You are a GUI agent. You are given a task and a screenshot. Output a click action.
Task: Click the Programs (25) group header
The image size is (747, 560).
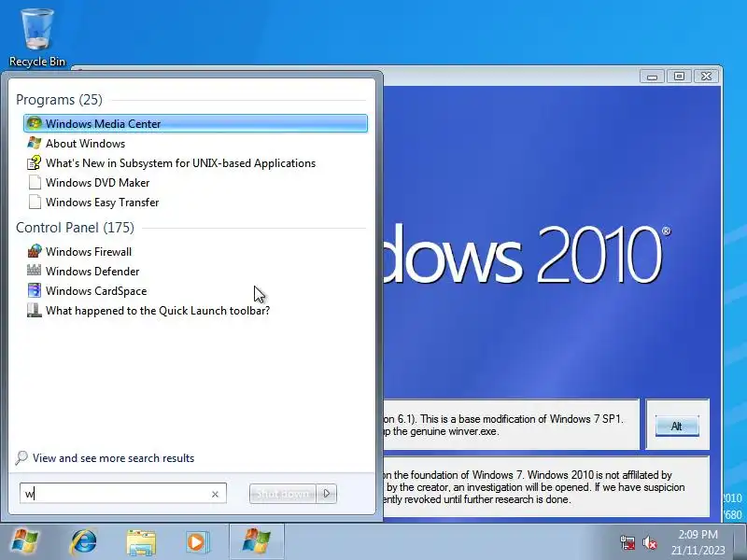pos(59,100)
